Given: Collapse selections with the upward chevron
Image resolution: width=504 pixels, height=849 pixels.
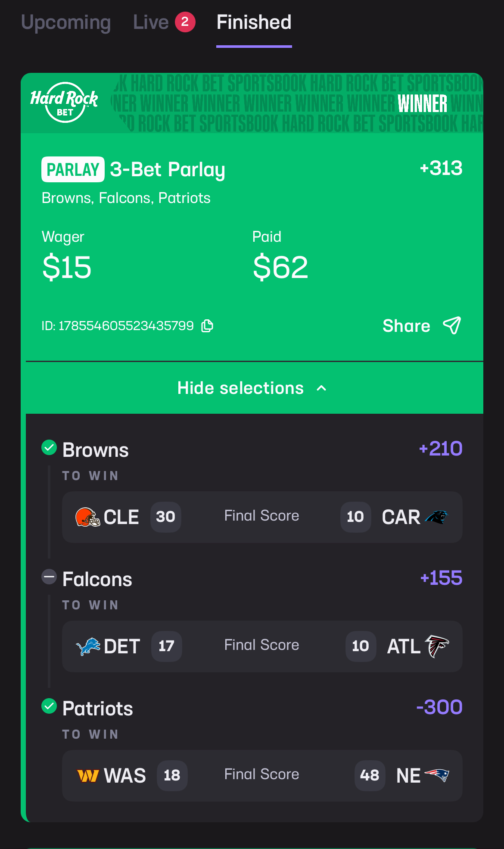Looking at the screenshot, I should 321,388.
